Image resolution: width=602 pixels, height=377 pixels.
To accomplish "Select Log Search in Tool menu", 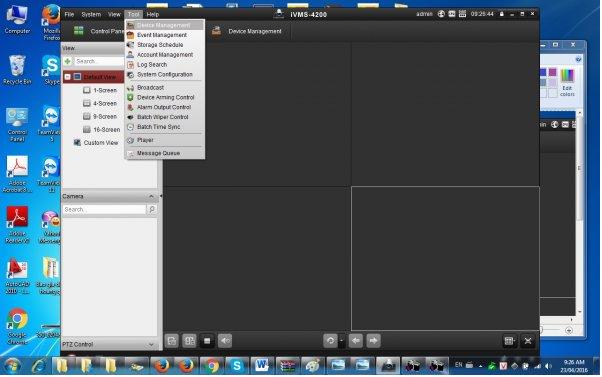I will click(164, 65).
